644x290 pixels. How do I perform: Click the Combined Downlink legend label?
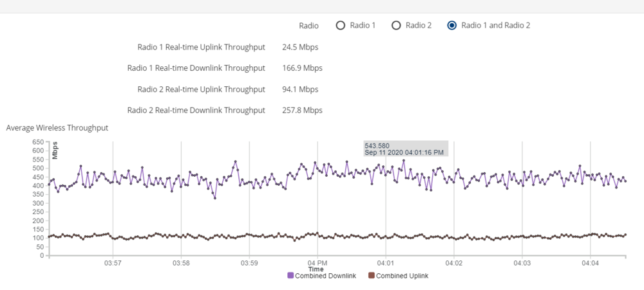pyautogui.click(x=326, y=276)
